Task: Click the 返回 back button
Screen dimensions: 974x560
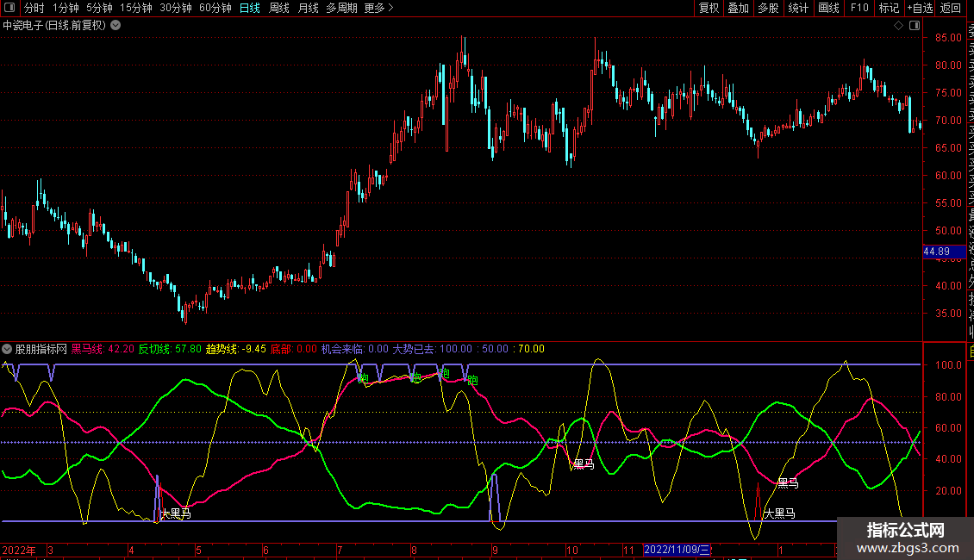Action: pos(951,8)
